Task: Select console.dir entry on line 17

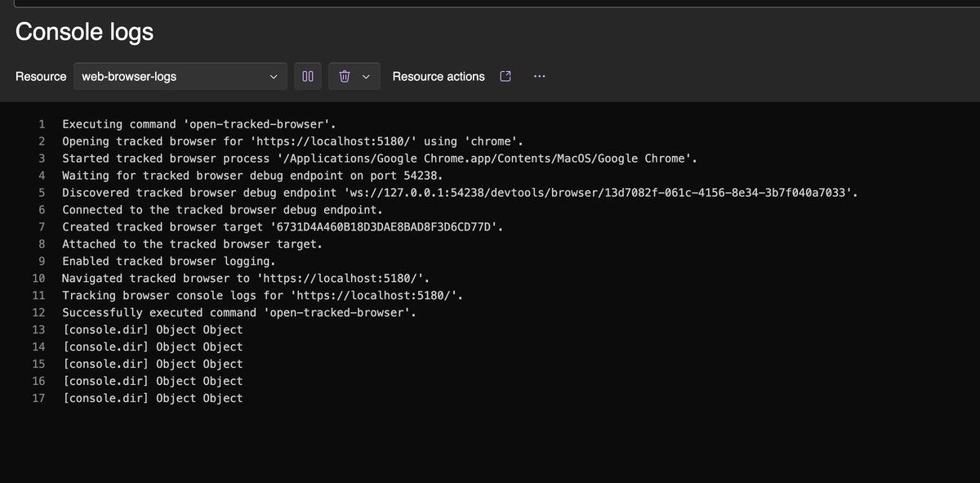Action: pyautogui.click(x=153, y=398)
